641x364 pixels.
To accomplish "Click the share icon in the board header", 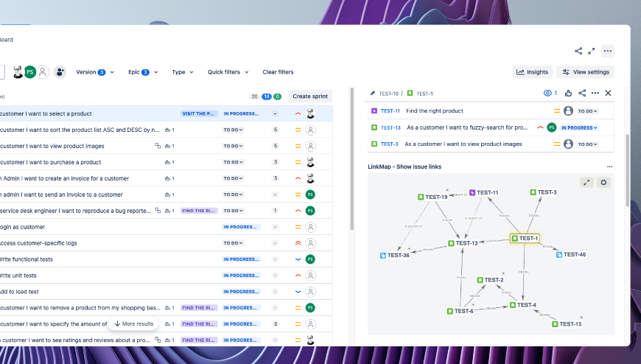I will (578, 51).
